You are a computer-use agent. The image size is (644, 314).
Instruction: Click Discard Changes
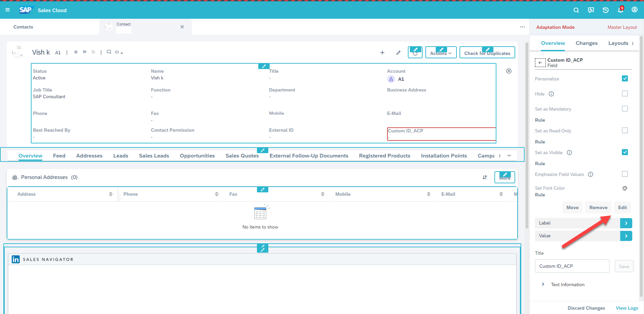586,308
